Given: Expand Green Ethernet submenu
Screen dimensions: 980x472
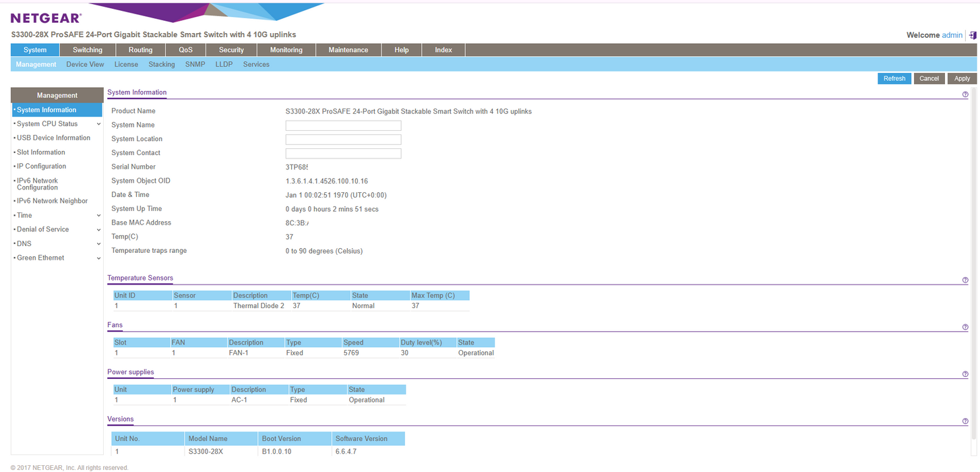Looking at the screenshot, I should [x=98, y=258].
